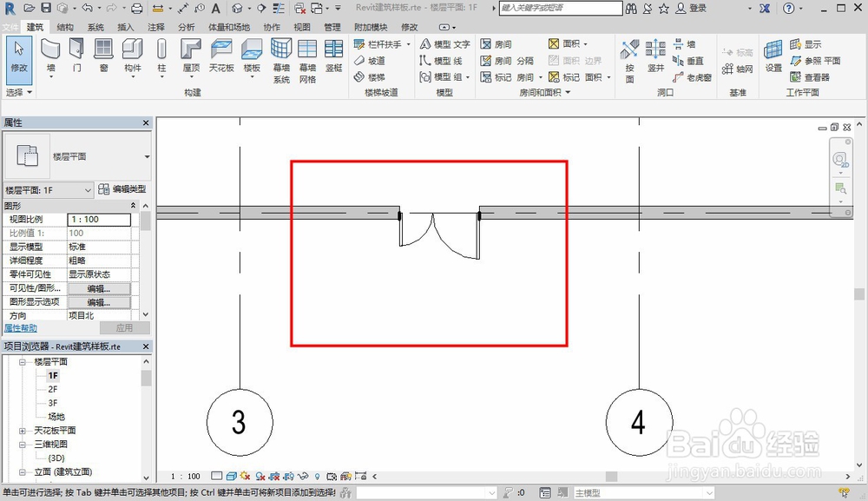Select the Roof (屋顶) tool
Viewport: 868px width, 501px height.
[x=191, y=56]
